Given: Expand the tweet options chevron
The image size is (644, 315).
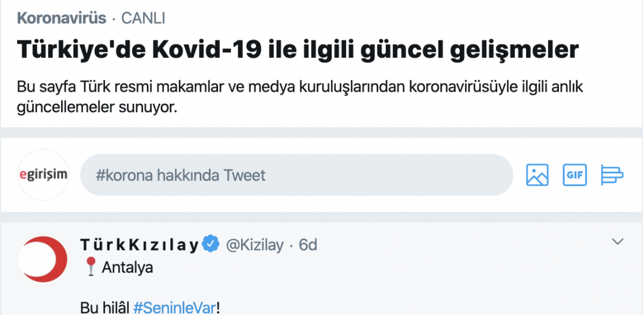Looking at the screenshot, I should [617, 242].
